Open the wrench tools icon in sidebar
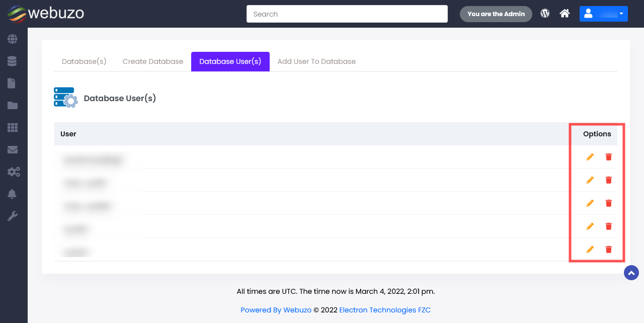Viewport: 644px width, 323px height. point(13,216)
